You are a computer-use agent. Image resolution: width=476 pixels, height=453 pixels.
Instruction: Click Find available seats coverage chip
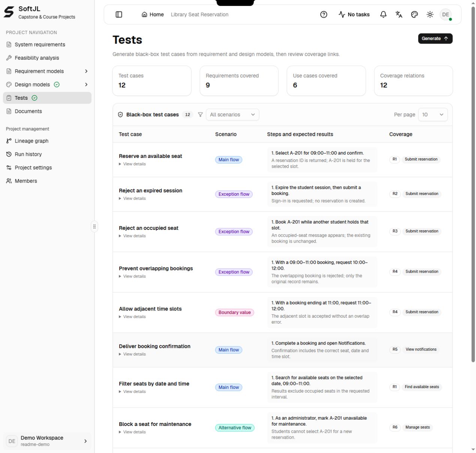pyautogui.click(x=422, y=387)
